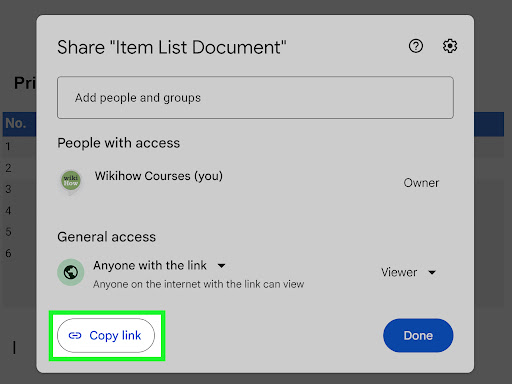Image resolution: width=512 pixels, height=384 pixels.
Task: Click the Wikihow Courses (you) name
Action: tap(159, 176)
